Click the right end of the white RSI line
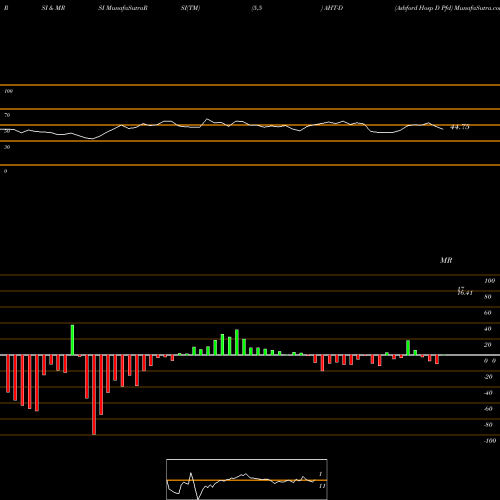500x500 pixels. pyautogui.click(x=443, y=129)
